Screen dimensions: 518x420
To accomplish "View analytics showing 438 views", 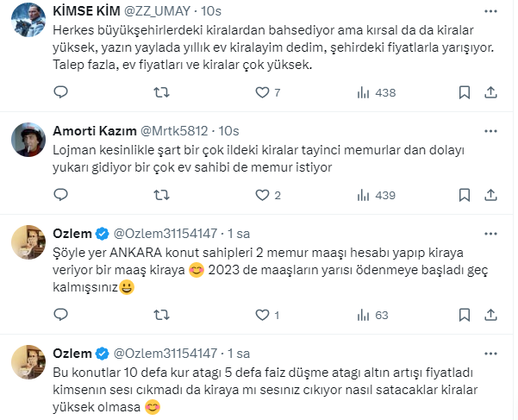I will click(x=363, y=92).
